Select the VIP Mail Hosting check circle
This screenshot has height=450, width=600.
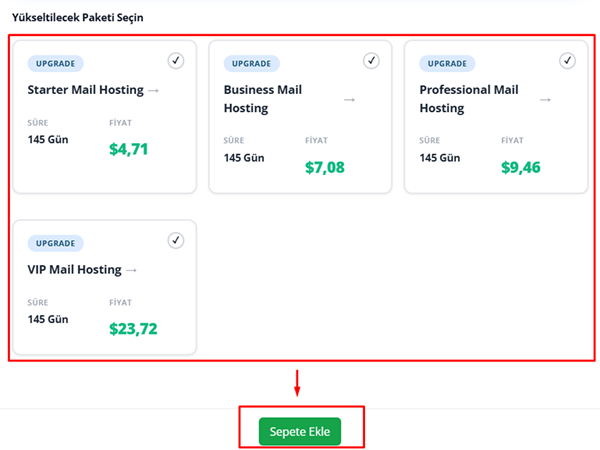176,240
